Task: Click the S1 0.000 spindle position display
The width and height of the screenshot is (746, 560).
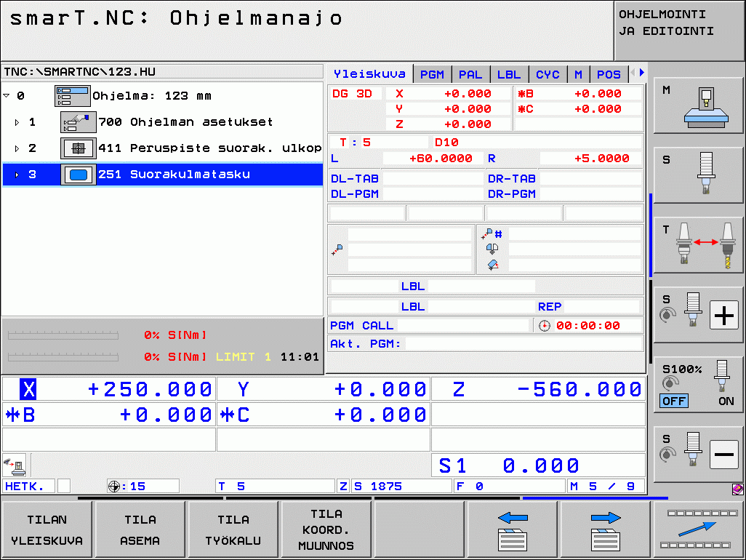Action: pos(538,465)
